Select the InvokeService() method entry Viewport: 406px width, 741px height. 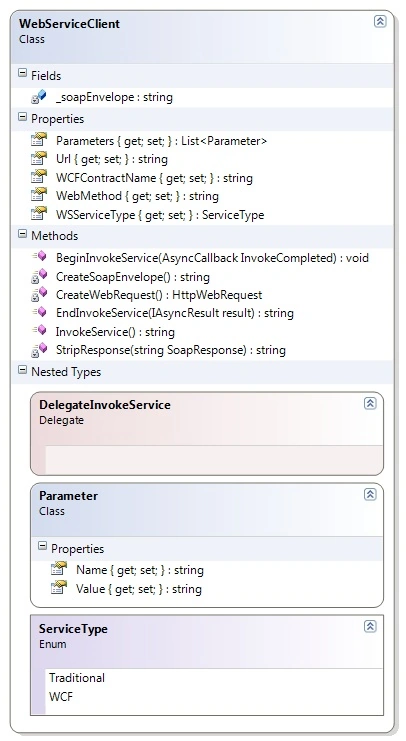(115, 332)
